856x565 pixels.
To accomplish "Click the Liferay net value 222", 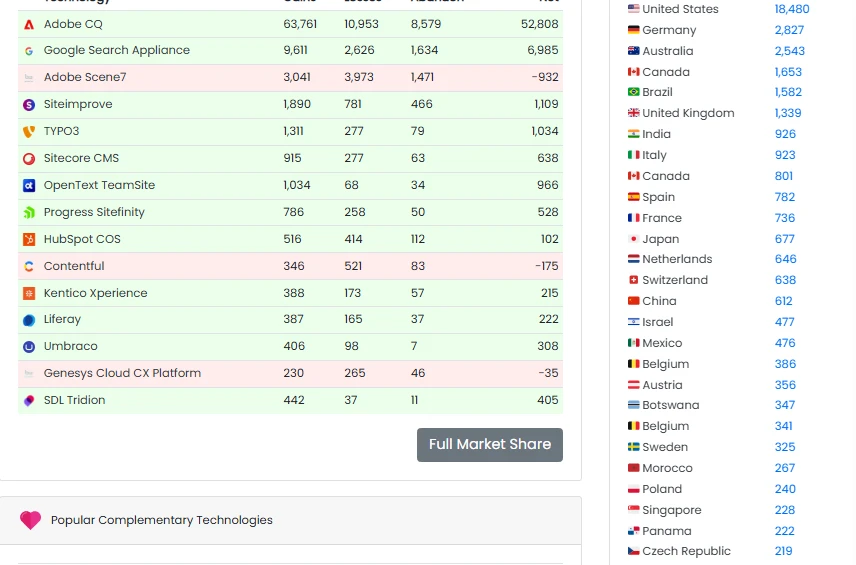I will (x=549, y=319).
